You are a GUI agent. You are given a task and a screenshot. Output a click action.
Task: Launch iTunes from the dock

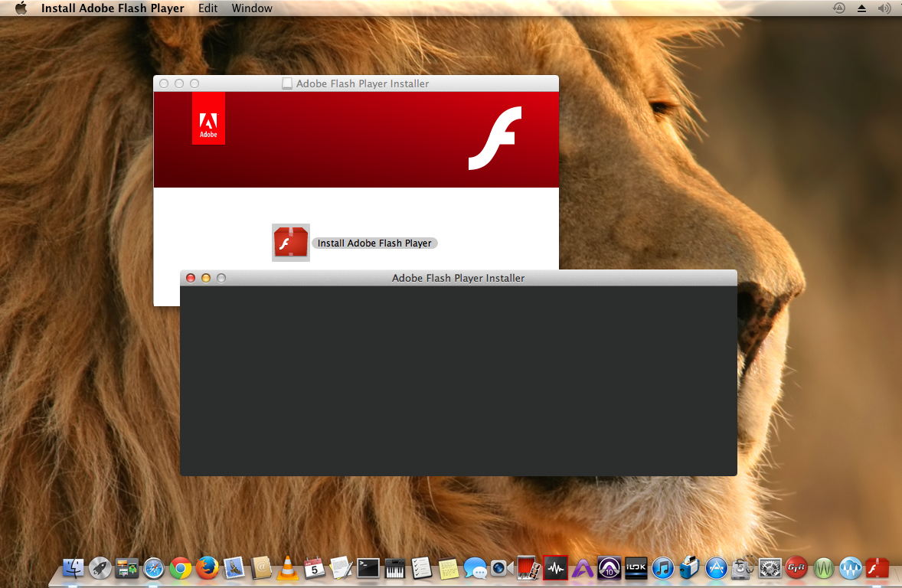pos(662,568)
